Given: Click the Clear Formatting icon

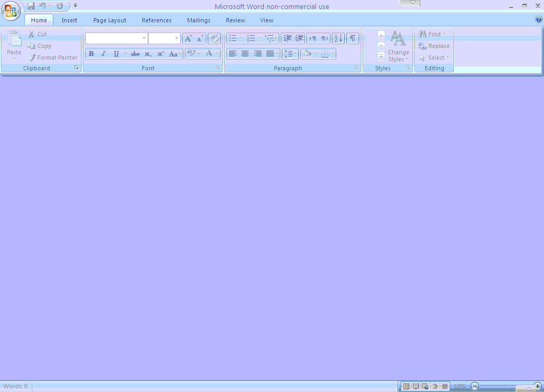Looking at the screenshot, I should pos(214,38).
